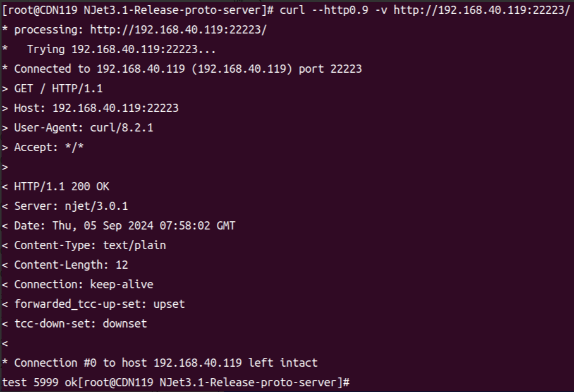This screenshot has width=574, height=392.
Task: Click the "Connected to 192.168.40.119" line
Action: coord(188,69)
